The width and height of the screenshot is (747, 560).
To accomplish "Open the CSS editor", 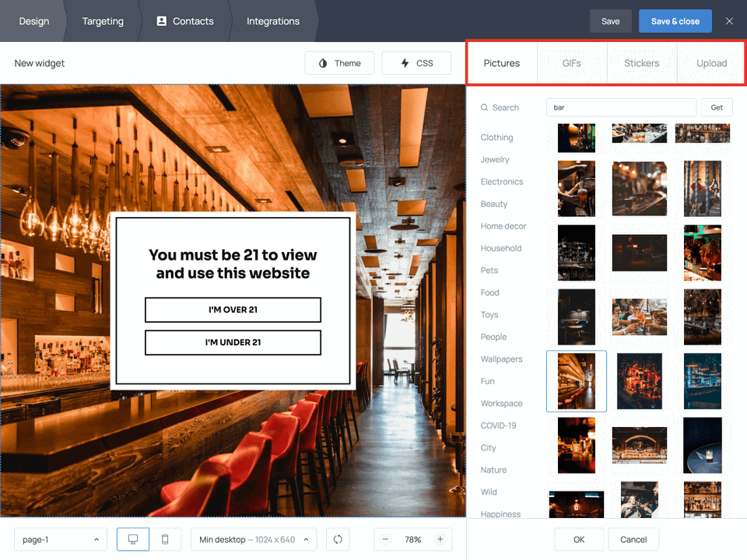I will tap(416, 63).
